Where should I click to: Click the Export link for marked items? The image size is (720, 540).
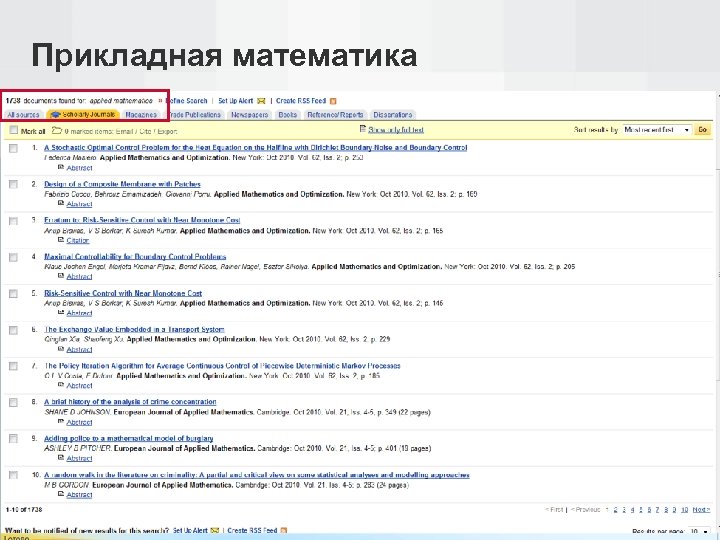point(167,131)
